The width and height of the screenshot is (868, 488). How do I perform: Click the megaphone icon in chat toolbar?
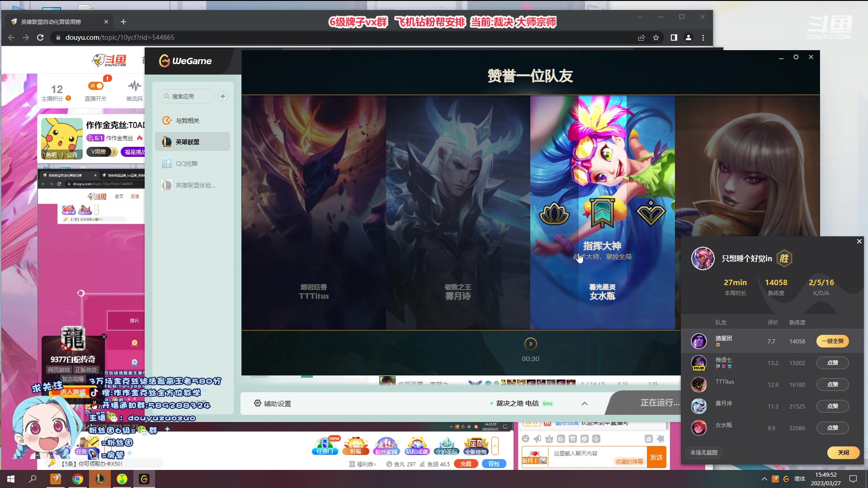pyautogui.click(x=537, y=439)
